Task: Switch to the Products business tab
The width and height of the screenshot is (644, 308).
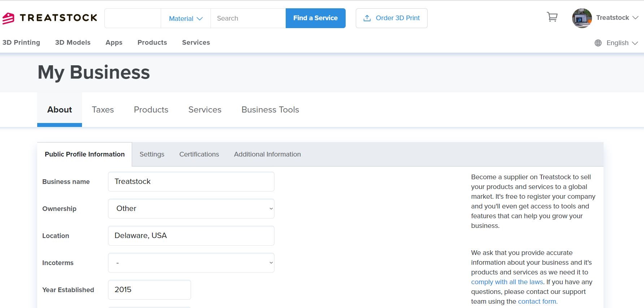Action: pos(151,110)
